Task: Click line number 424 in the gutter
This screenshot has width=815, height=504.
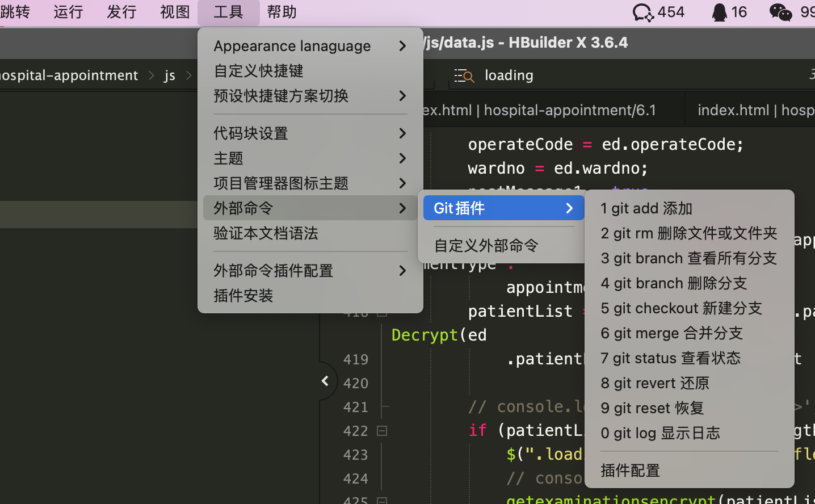Action: pyautogui.click(x=356, y=478)
